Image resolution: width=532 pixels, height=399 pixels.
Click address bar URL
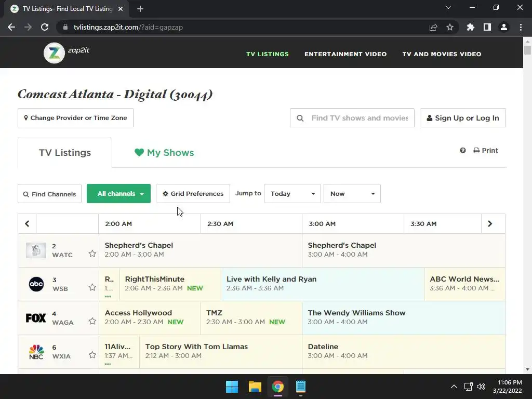128,27
